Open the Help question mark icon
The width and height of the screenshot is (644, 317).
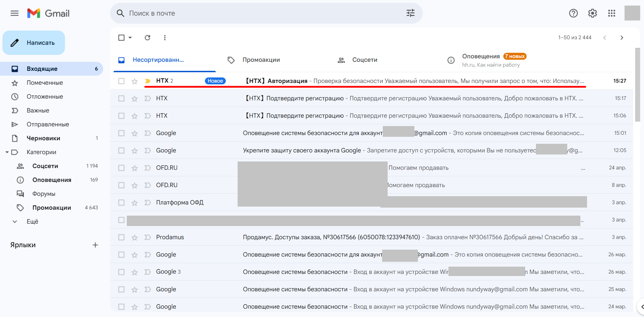[x=573, y=13]
